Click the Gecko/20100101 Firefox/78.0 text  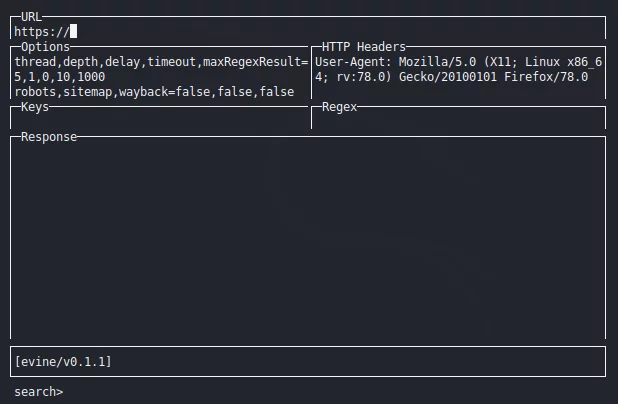pos(493,77)
